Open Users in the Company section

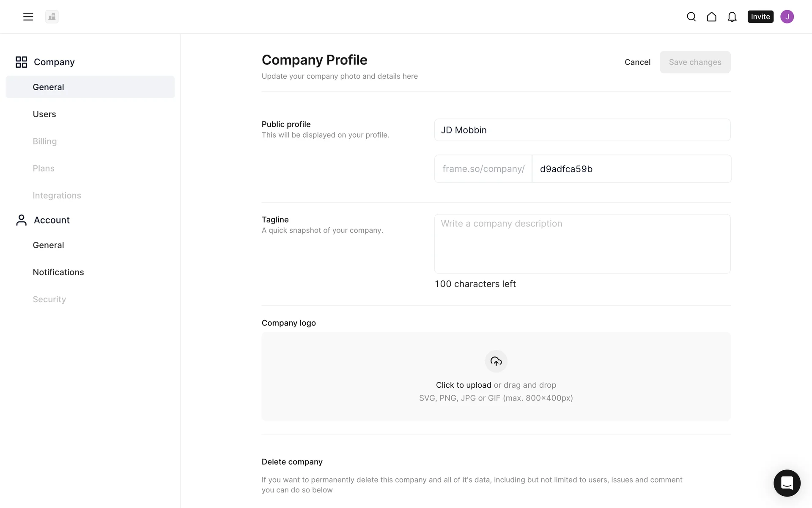pos(44,114)
